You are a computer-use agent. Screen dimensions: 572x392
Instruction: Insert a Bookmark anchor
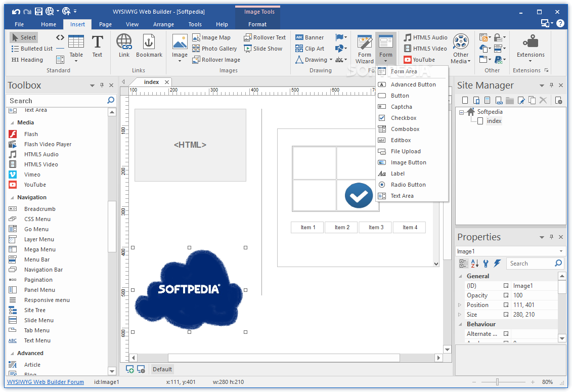click(149, 46)
